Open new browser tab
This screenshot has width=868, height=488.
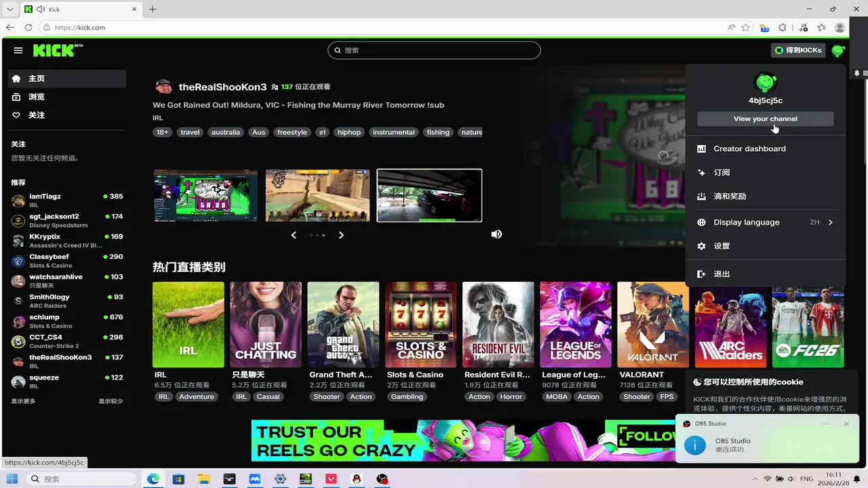tap(153, 9)
